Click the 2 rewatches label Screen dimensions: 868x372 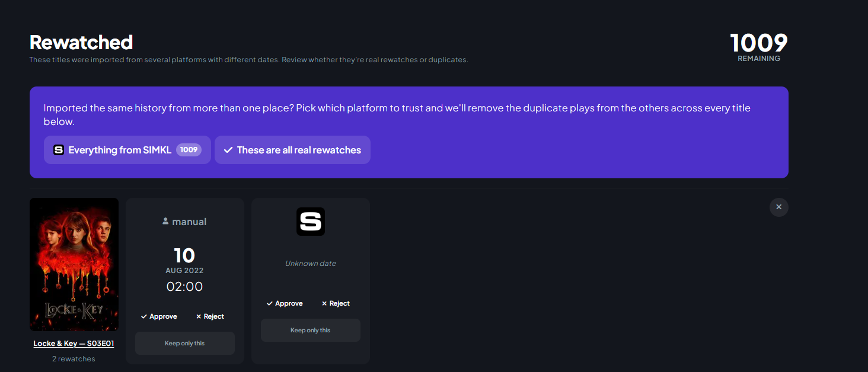pyautogui.click(x=74, y=359)
